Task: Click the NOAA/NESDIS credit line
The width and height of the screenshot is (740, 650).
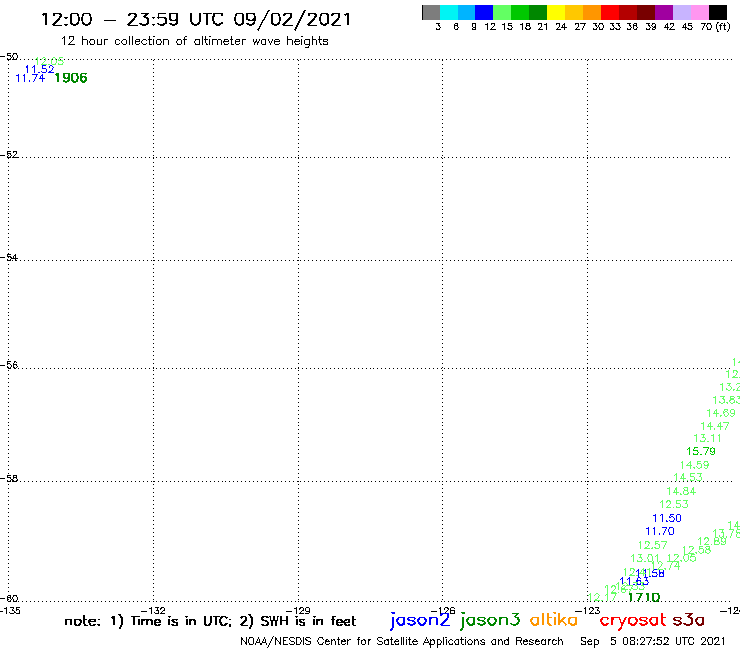Action: (x=402, y=642)
